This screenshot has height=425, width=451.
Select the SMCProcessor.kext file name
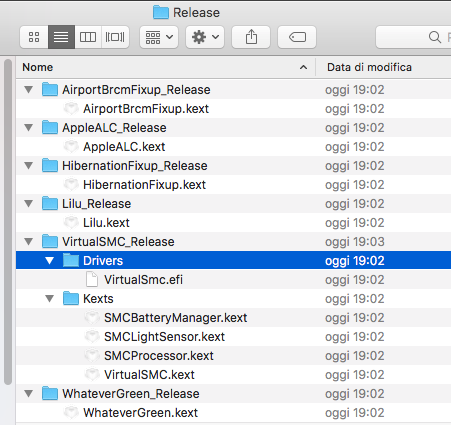159,356
